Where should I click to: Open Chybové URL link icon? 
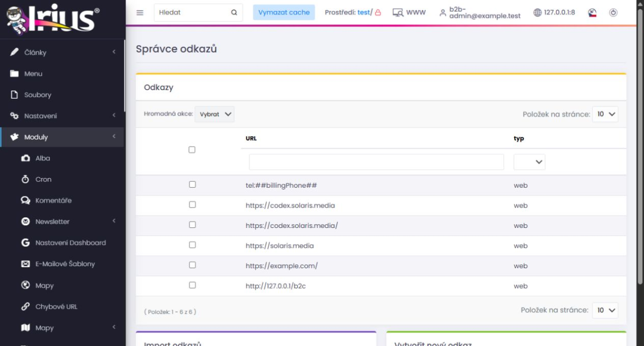(25, 306)
